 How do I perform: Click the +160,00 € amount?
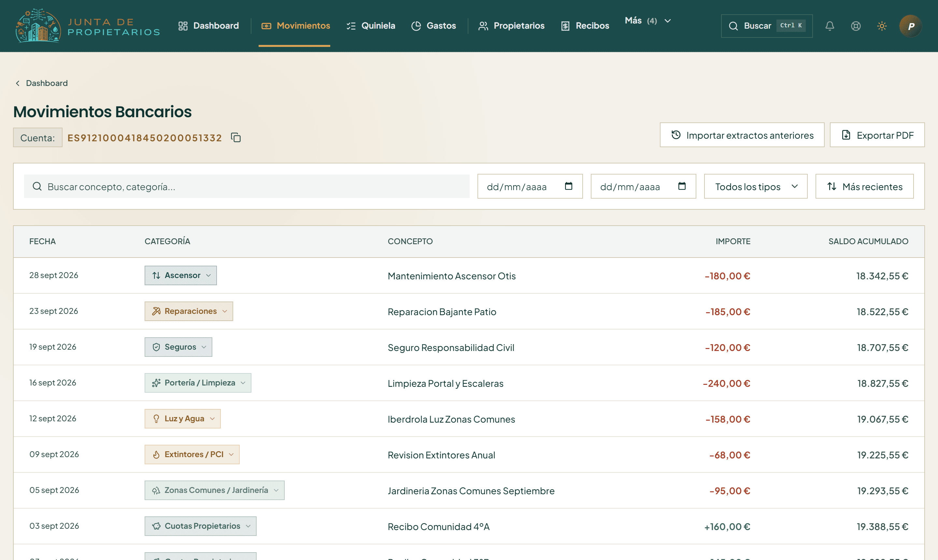click(x=727, y=527)
